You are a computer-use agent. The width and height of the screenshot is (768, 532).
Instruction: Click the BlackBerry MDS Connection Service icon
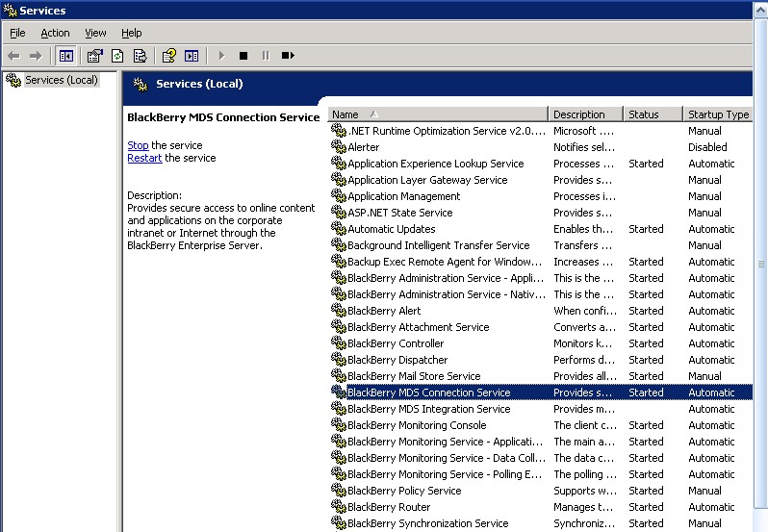[339, 393]
